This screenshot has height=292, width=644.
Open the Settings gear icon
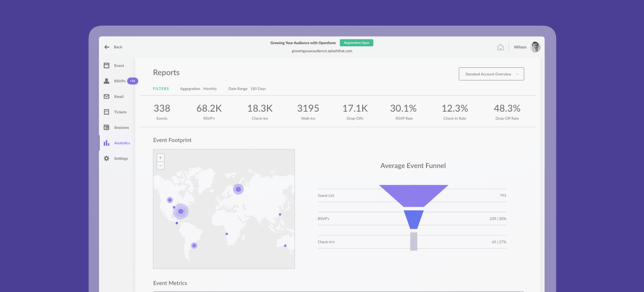point(106,158)
